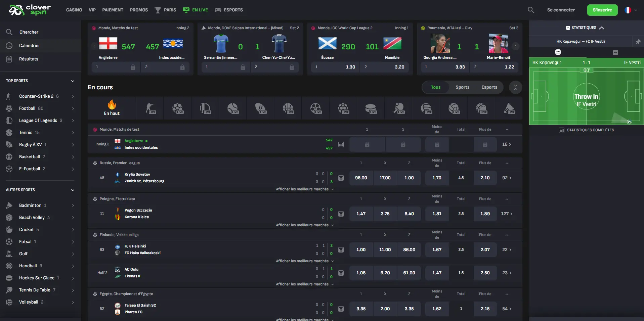Open stats icon for HJK Helsinki match
The image size is (644, 321).
(341, 250)
